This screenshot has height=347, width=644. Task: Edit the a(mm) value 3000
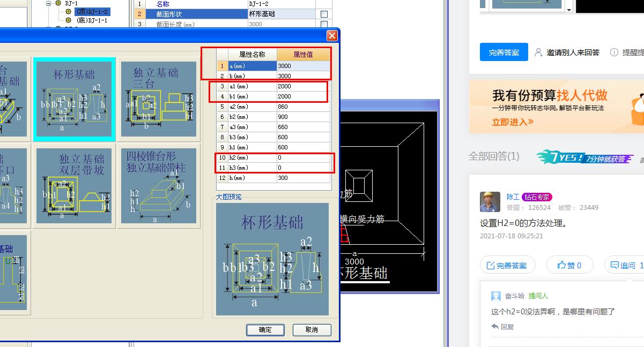[x=304, y=66]
